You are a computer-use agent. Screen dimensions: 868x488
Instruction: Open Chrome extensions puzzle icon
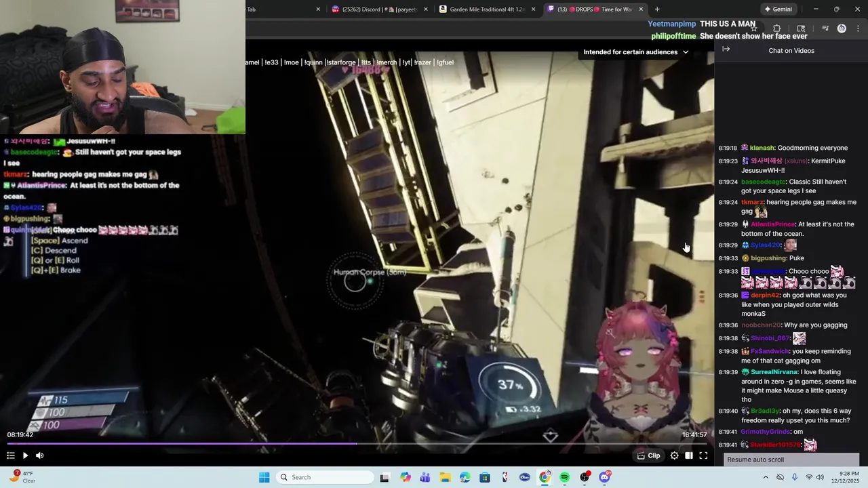tap(777, 28)
